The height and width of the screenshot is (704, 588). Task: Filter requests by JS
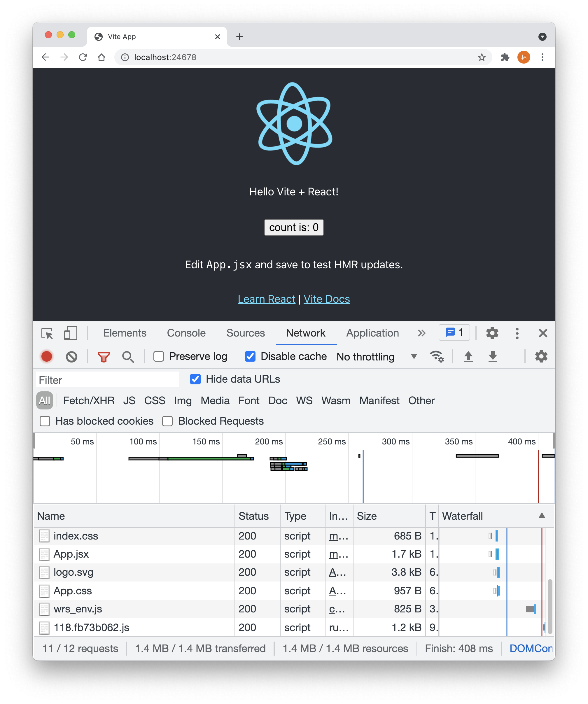[x=129, y=401]
